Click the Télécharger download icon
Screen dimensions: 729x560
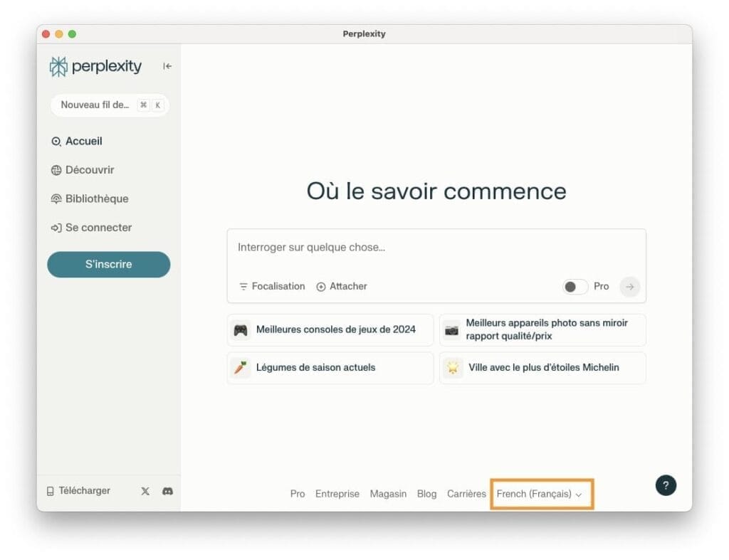tap(49, 490)
